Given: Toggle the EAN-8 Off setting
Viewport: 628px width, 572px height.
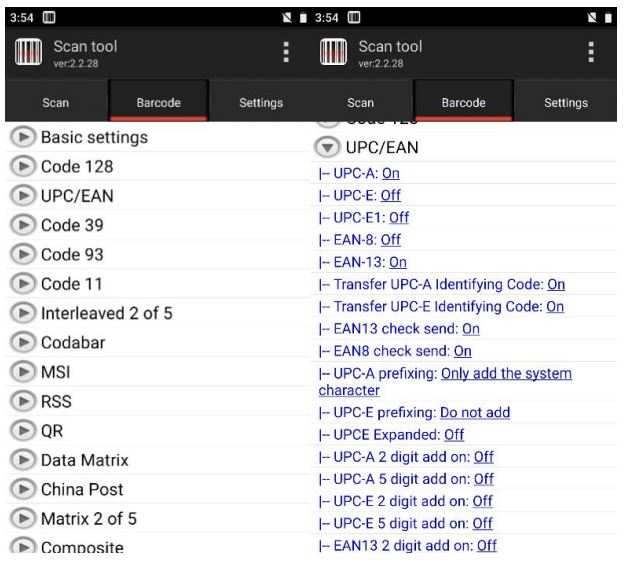Looking at the screenshot, I should 390,240.
